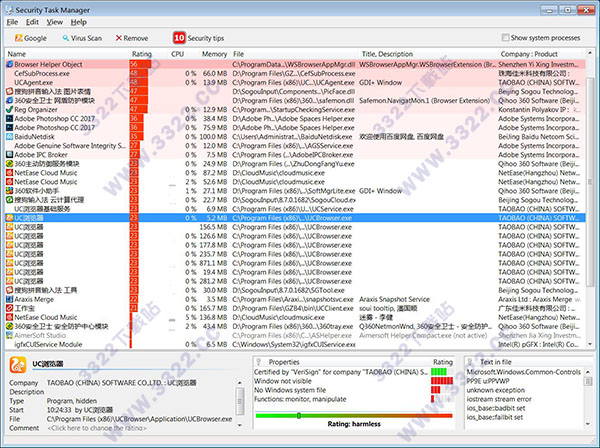Screen dimensions: 600x448
Task: Click the Properties panel header icon
Action: [x=259, y=362]
